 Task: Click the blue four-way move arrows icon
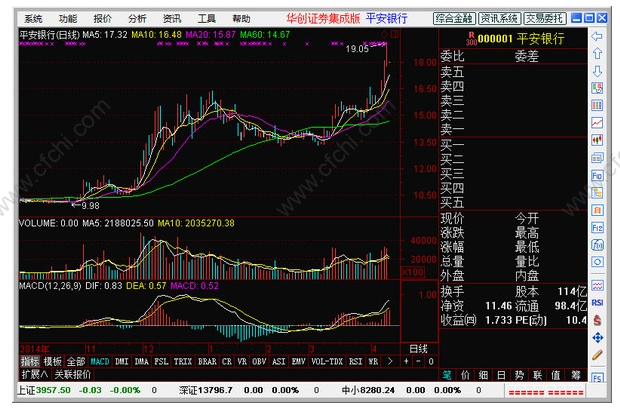pyautogui.click(x=597, y=337)
